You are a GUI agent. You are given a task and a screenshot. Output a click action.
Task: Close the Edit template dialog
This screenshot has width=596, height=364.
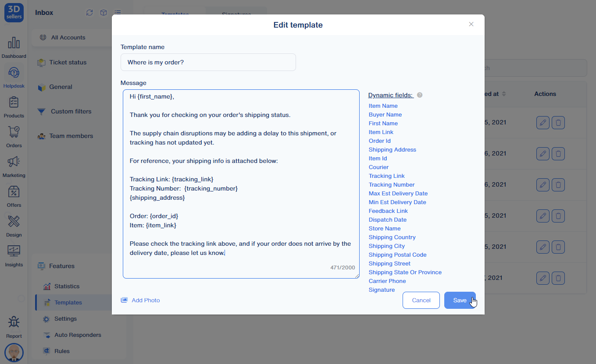(x=471, y=25)
